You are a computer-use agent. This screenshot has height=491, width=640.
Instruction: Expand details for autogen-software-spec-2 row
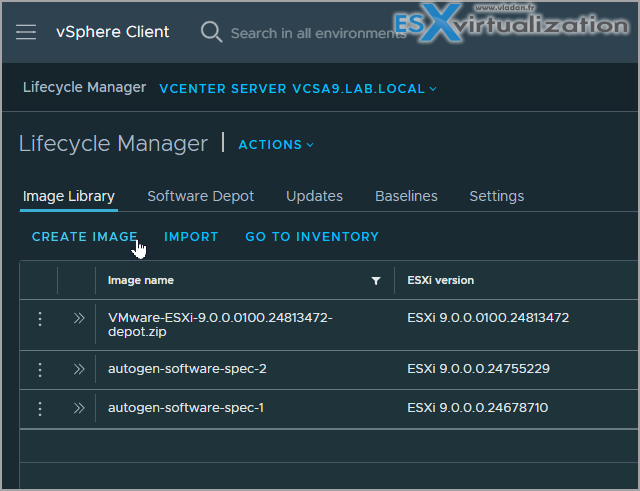tap(79, 369)
